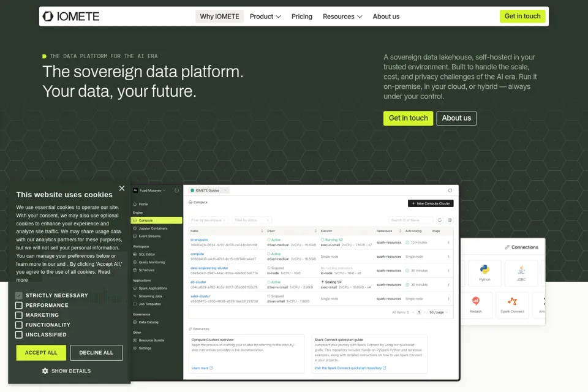This screenshot has width=588, height=392.
Task: Click the column settings icon above the table
Action: tap(450, 221)
